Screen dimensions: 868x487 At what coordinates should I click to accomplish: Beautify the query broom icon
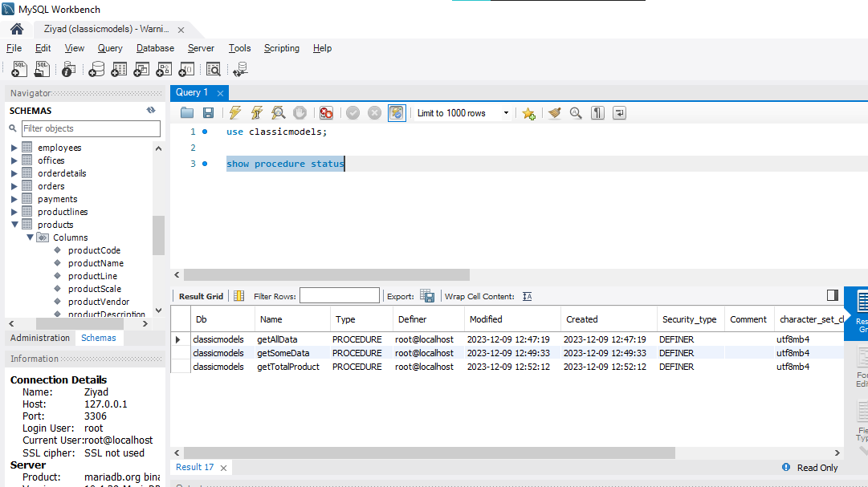click(x=555, y=113)
